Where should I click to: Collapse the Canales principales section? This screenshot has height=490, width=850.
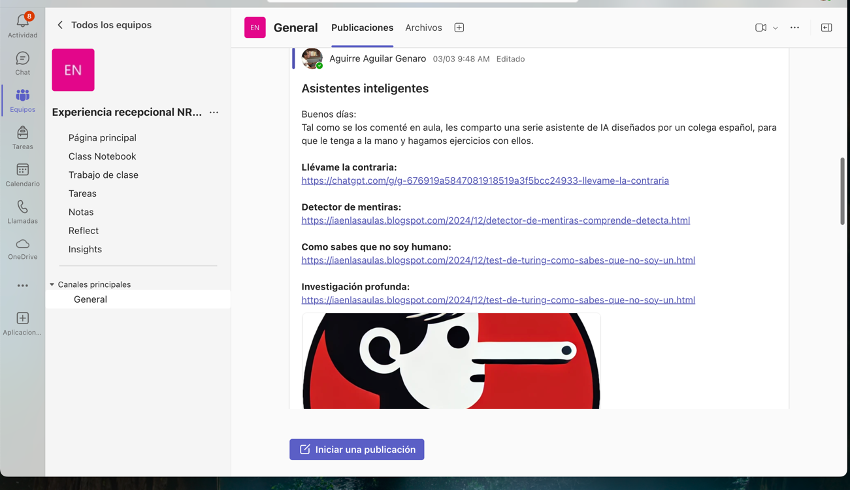point(52,285)
